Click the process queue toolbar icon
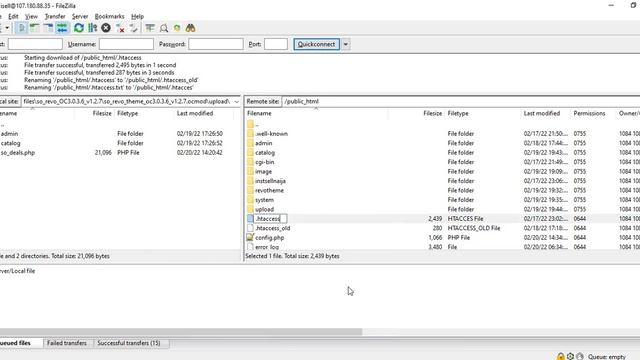Image resolution: width=640 pixels, height=360 pixels. point(93,28)
